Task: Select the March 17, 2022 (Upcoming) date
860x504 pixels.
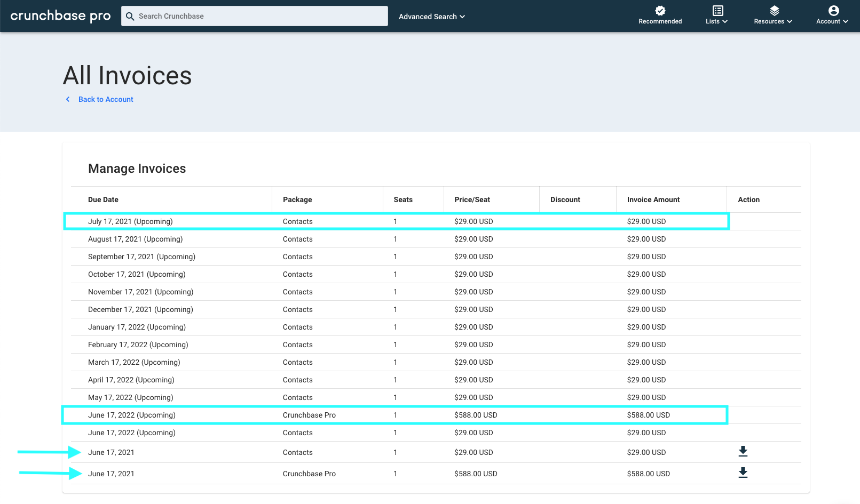Action: tap(134, 362)
